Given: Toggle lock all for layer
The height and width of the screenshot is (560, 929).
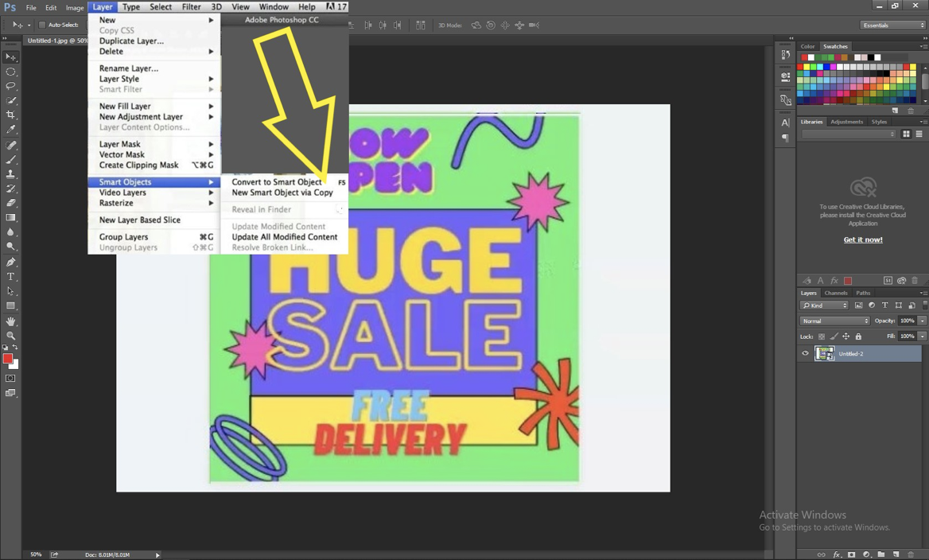Looking at the screenshot, I should [x=858, y=336].
